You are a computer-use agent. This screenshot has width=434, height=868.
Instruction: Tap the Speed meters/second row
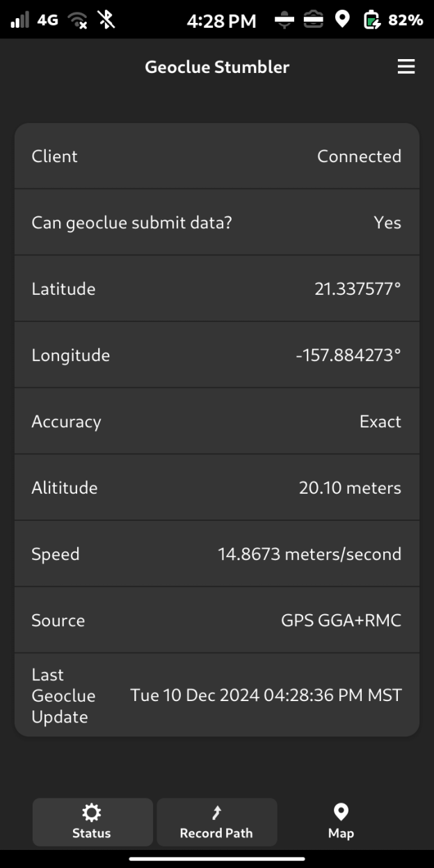pyautogui.click(x=217, y=554)
